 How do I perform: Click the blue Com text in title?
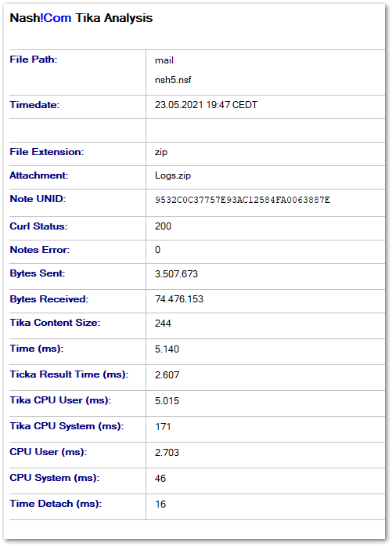click(57, 18)
